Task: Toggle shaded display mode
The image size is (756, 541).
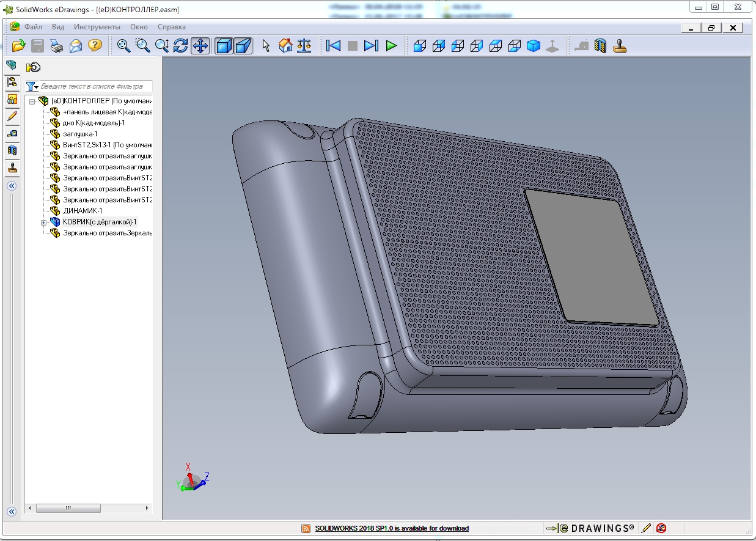Action: pyautogui.click(x=224, y=46)
